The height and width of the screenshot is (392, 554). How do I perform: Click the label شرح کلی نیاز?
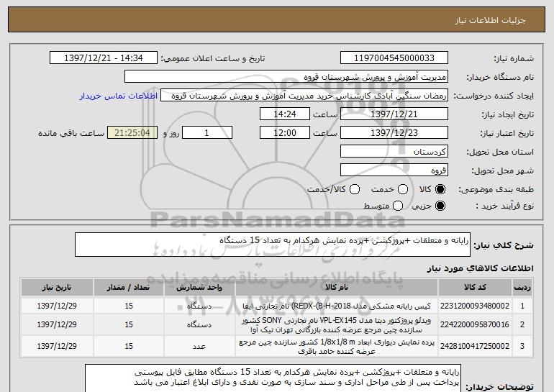(503, 245)
